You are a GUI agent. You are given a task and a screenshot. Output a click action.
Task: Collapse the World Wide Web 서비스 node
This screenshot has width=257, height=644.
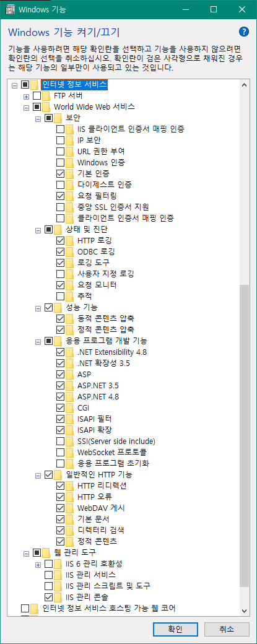pyautogui.click(x=27, y=108)
